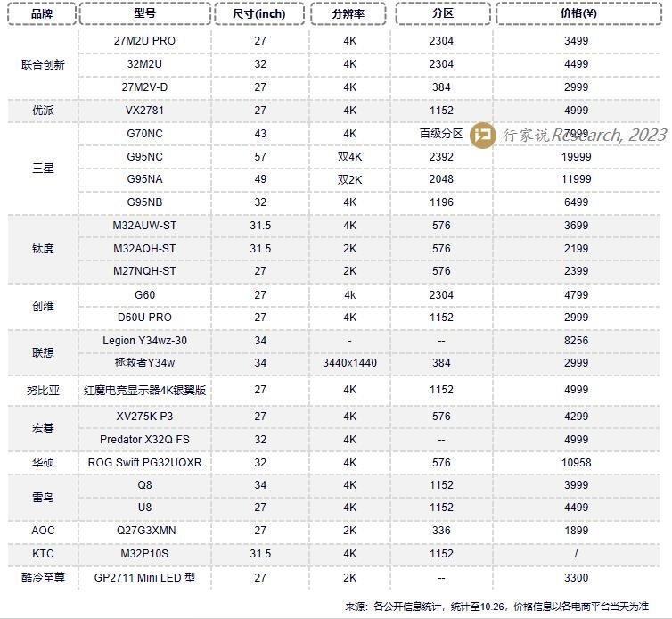This screenshot has width=672, height=619.
Task: Select the GP2711 Mini LED 型 cell
Action: pyautogui.click(x=145, y=578)
